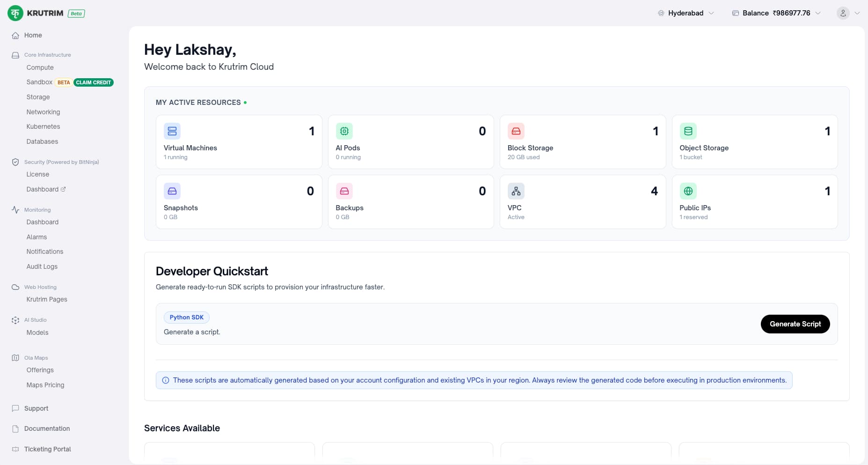The image size is (868, 465).
Task: Click the Documentation file icon
Action: click(15, 429)
